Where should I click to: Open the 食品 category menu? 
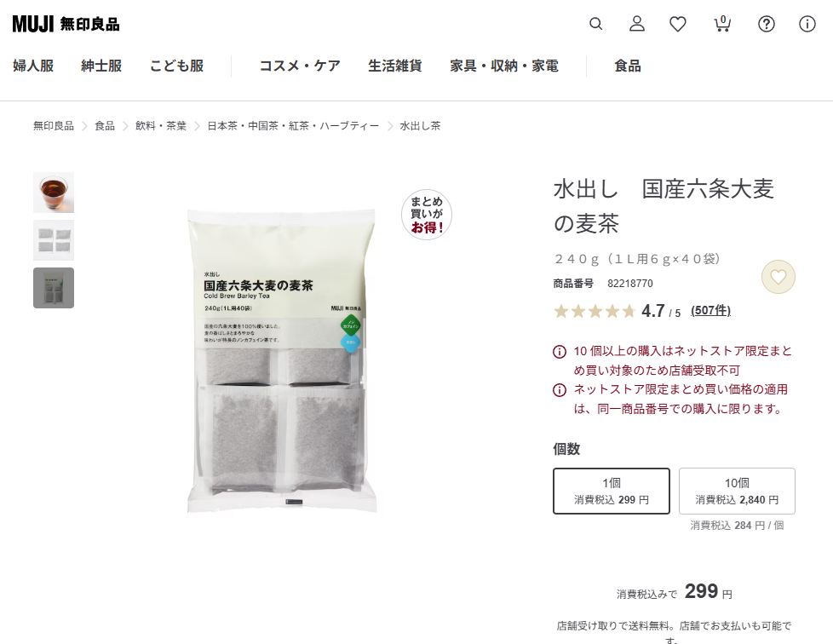click(628, 66)
